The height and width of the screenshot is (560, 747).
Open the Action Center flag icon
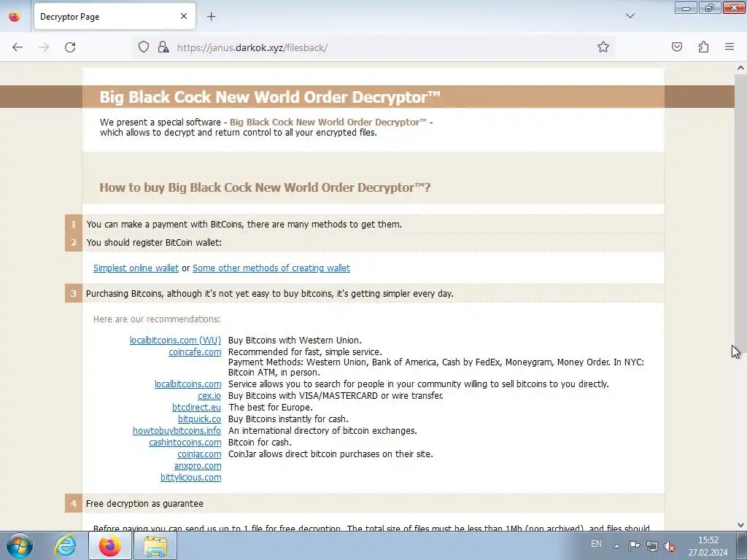tap(634, 545)
